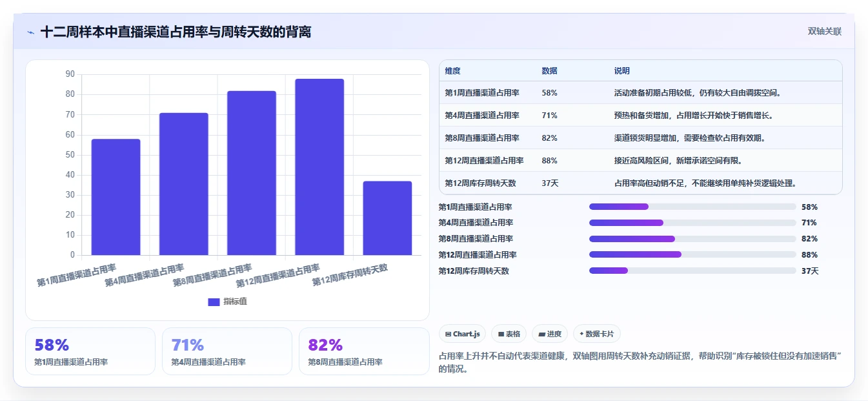Click the 第4周直播渠道占用率 progress bar
This screenshot has width=868, height=401.
tap(692, 223)
